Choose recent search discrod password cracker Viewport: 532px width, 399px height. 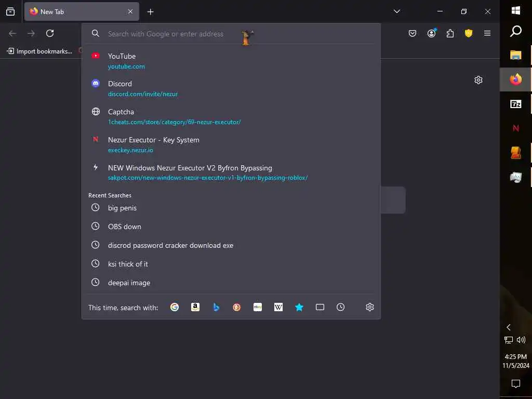(x=231, y=245)
